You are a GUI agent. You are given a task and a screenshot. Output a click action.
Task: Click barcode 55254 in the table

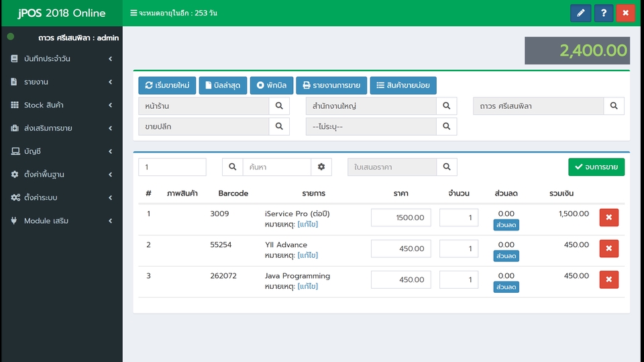221,244
